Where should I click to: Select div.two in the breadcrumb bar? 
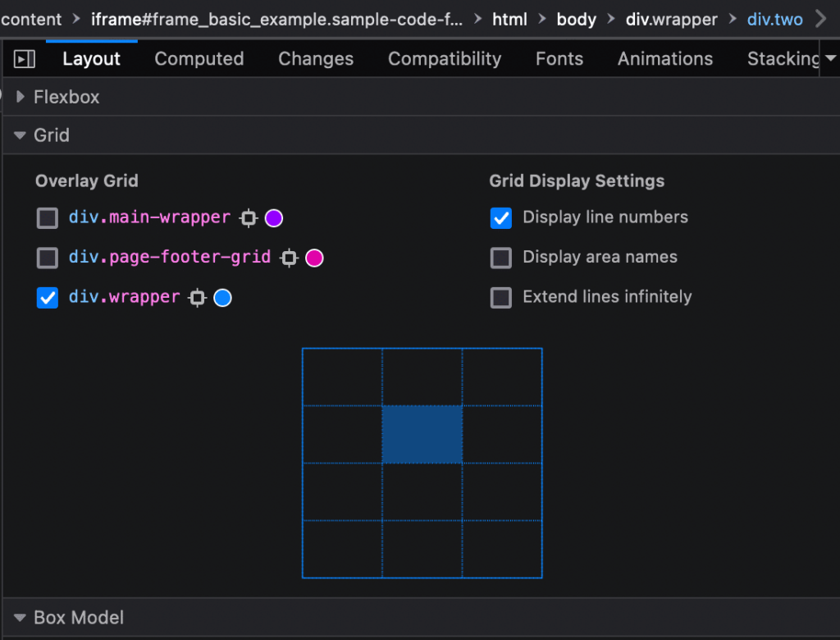point(774,19)
